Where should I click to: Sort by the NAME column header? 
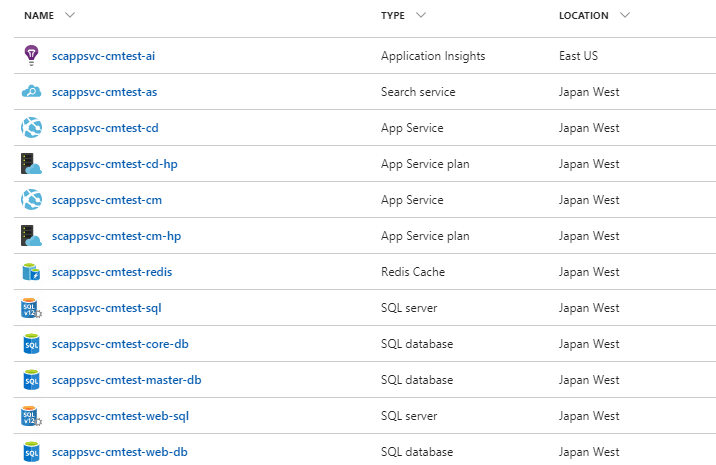tap(39, 16)
